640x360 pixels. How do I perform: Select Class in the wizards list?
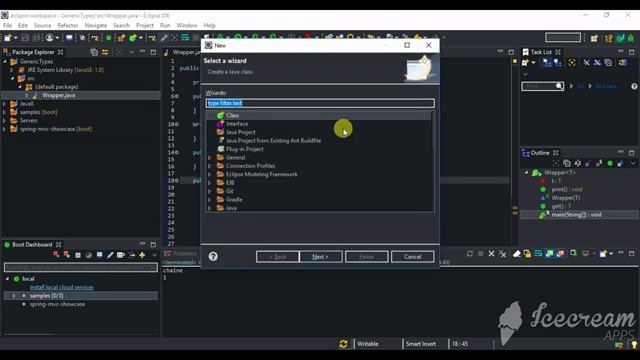tap(318, 116)
